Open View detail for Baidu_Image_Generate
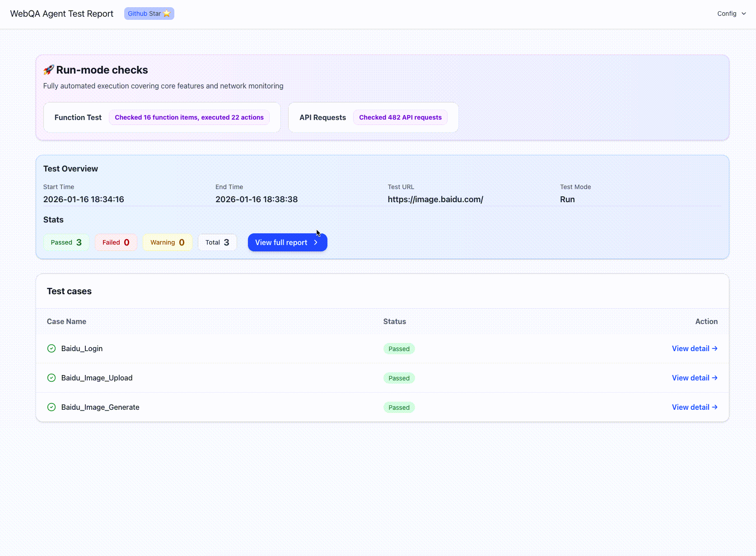Screen dimensions: 756x556 tap(695, 407)
